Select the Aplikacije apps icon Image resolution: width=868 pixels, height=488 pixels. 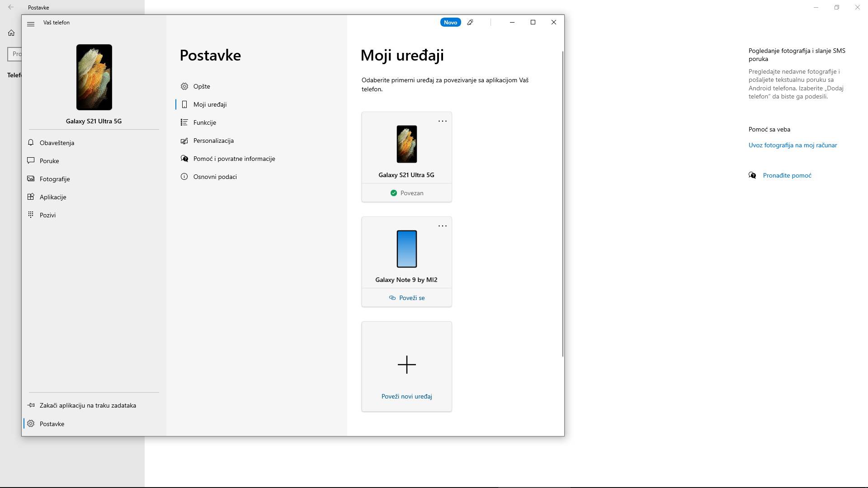point(30,197)
